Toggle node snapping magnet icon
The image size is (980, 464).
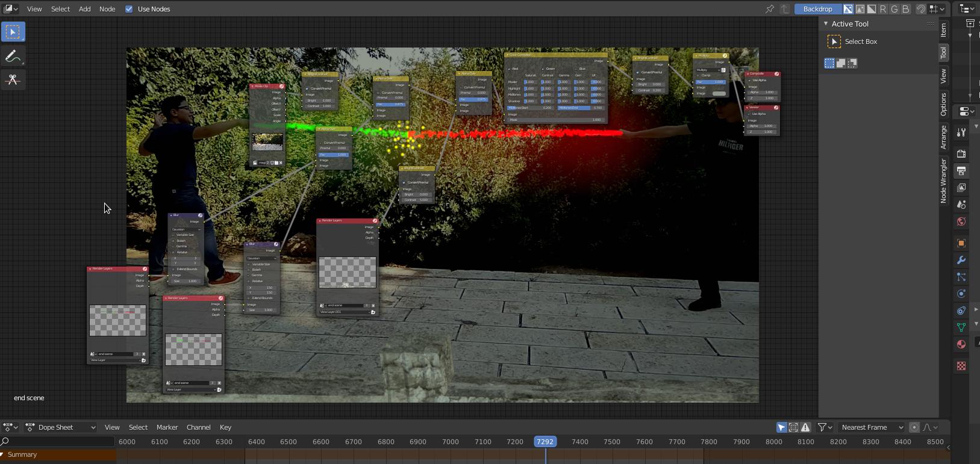(920, 9)
